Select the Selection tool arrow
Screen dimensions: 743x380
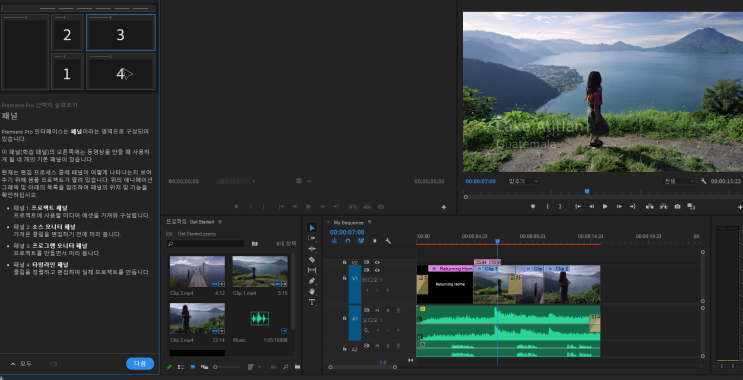[x=312, y=228]
